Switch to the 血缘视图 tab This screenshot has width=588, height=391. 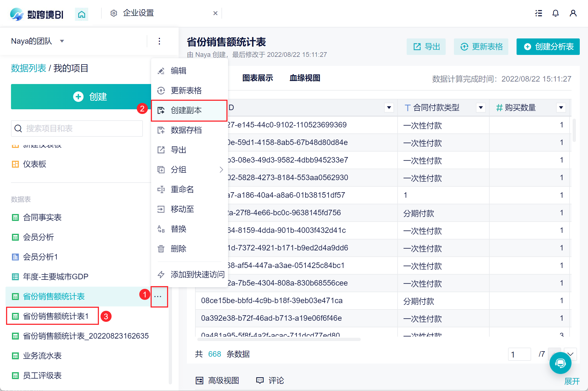305,78
